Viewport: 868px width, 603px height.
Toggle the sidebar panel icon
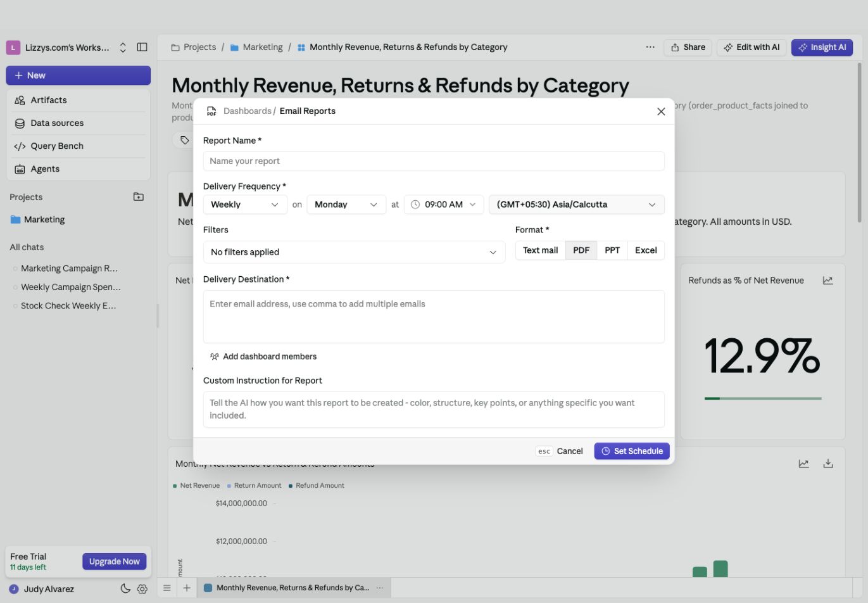tap(142, 47)
